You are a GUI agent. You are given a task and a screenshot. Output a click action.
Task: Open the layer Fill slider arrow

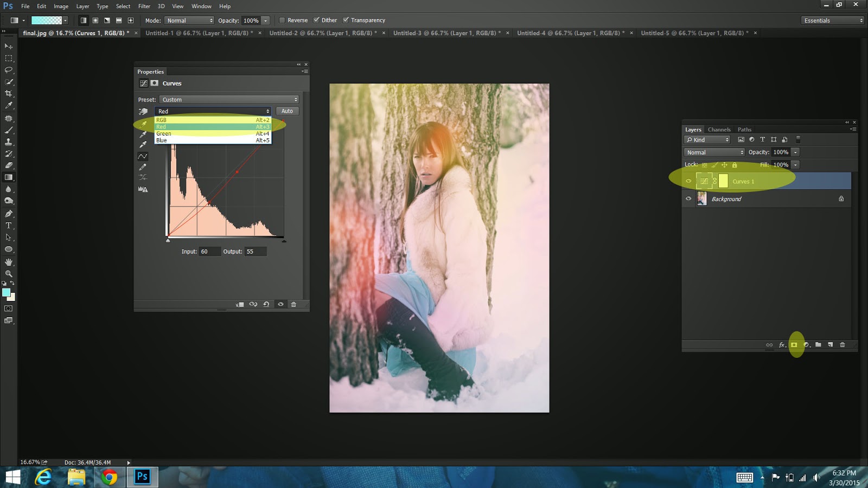point(795,165)
